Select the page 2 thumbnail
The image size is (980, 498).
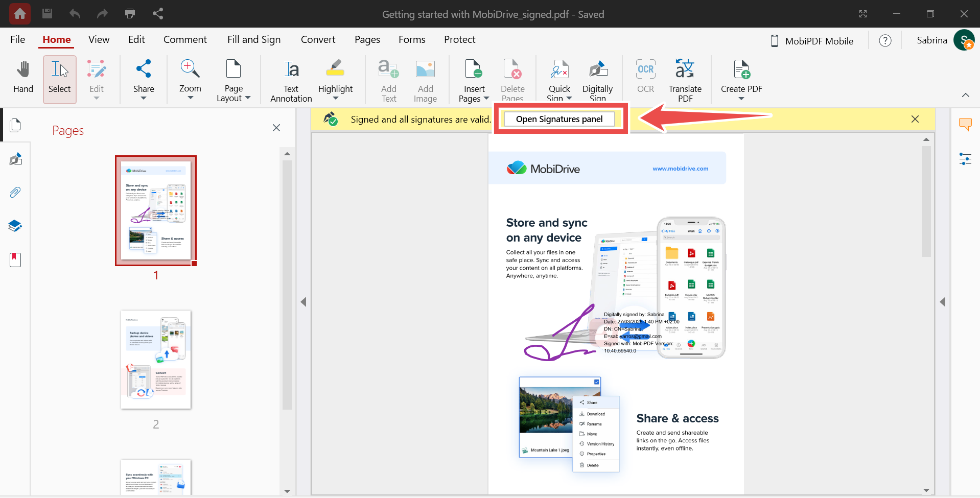(156, 360)
